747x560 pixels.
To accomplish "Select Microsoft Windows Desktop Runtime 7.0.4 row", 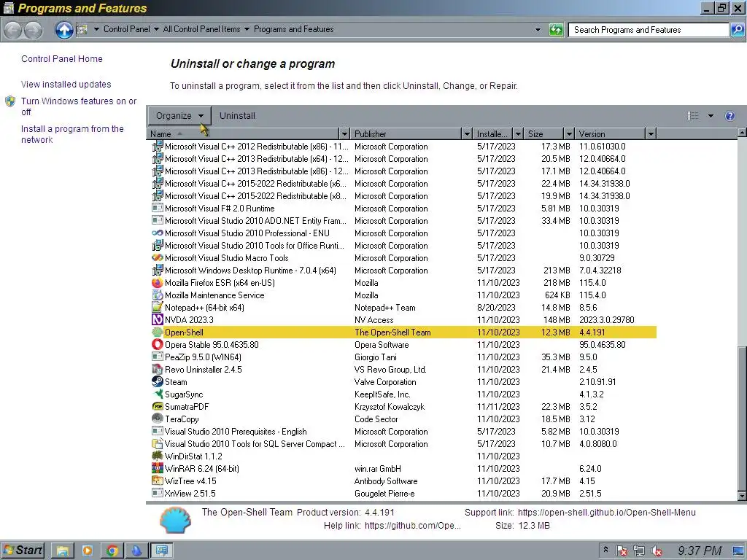I will click(x=403, y=270).
